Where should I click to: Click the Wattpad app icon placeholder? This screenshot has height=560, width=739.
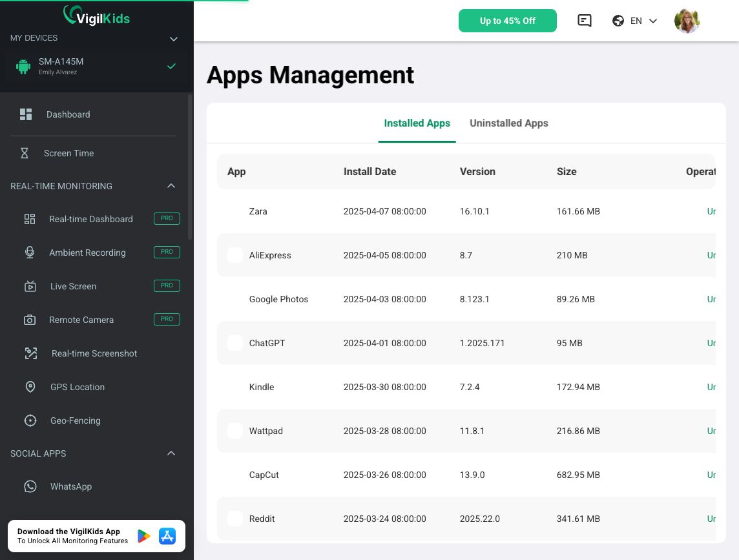click(235, 431)
